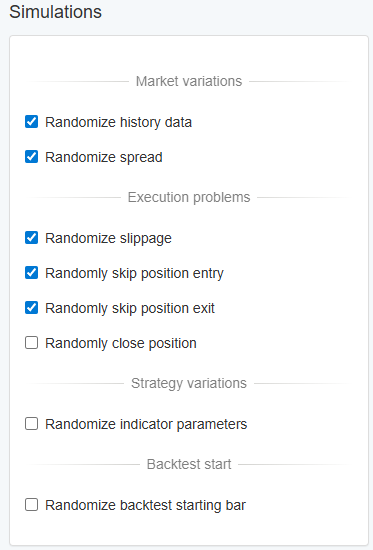This screenshot has height=550, width=373.
Task: Click the Market variations section heading
Action: (189, 81)
